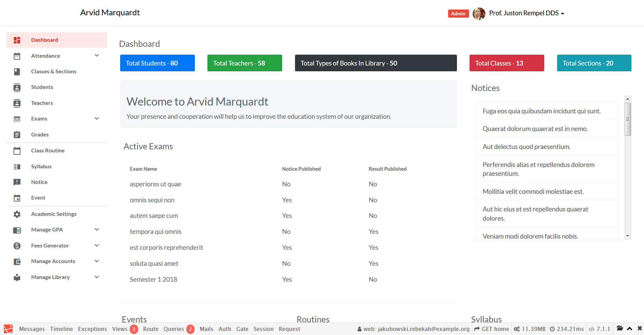Click notices scrollbar down arrow
644x335 pixels.
point(628,236)
